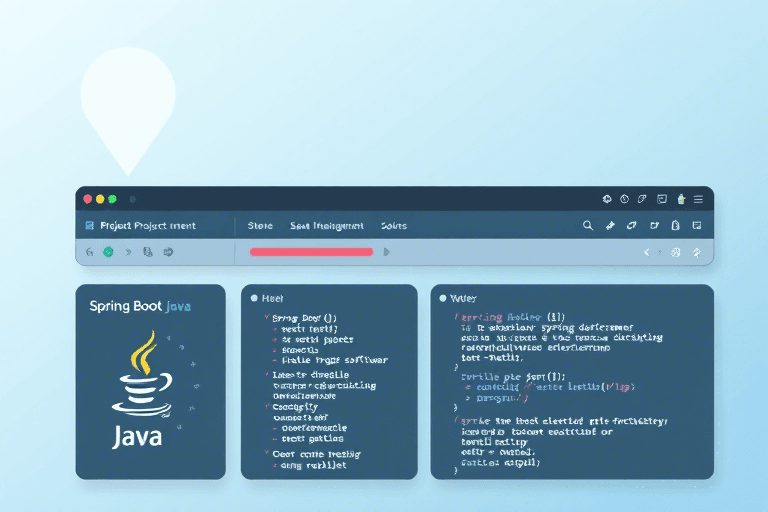Open the hamburger menu in the title bar
Viewport: 768px width, 512px height.
tap(698, 199)
